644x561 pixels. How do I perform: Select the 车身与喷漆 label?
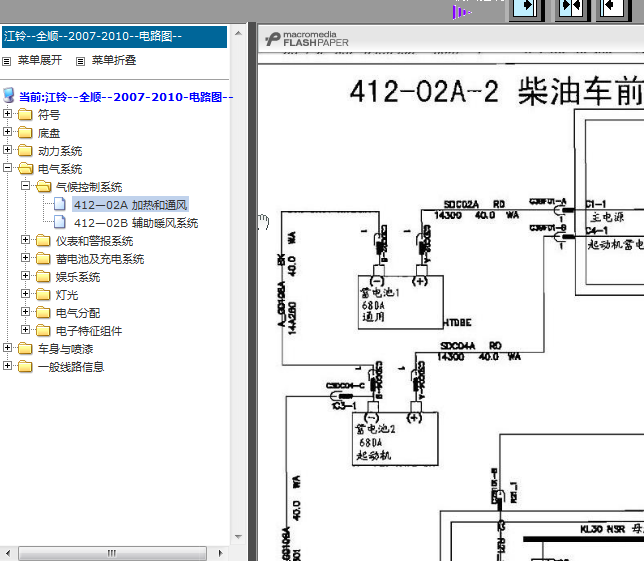pos(65,349)
